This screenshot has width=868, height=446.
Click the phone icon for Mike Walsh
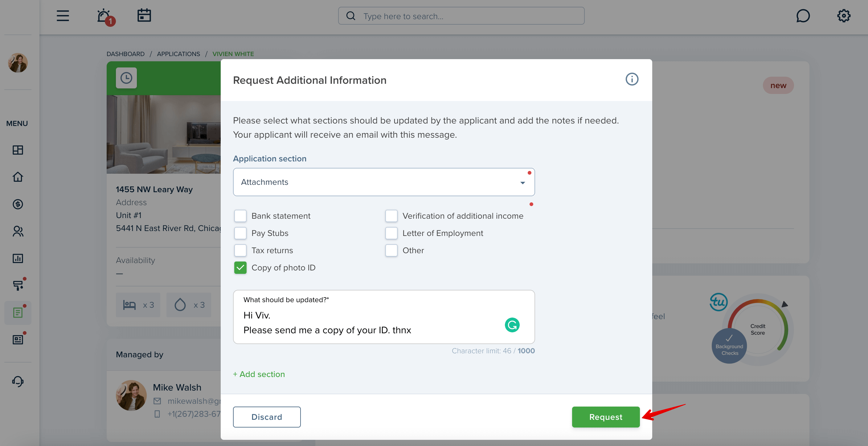pyautogui.click(x=158, y=414)
